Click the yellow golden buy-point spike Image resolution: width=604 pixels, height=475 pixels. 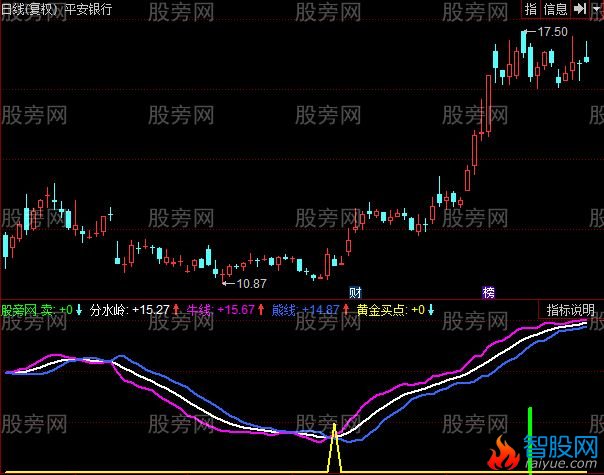click(x=334, y=448)
